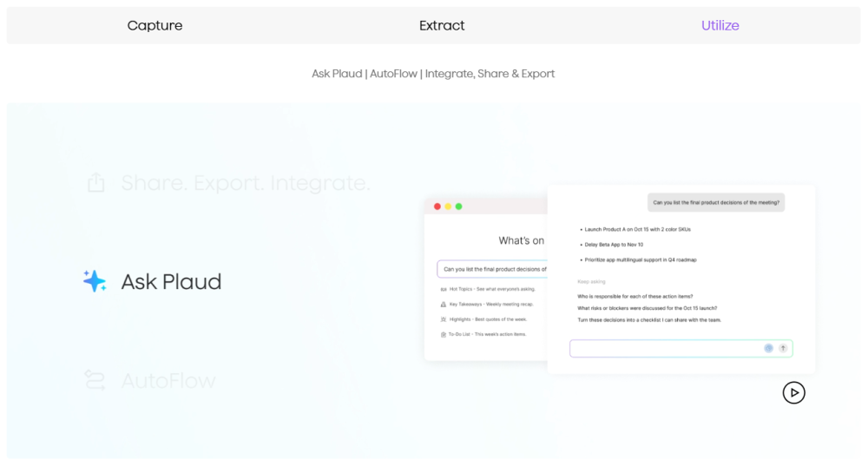This screenshot has height=466, width=868.
Task: Choose "Who is responsible for each" follow-up question
Action: [x=635, y=296]
